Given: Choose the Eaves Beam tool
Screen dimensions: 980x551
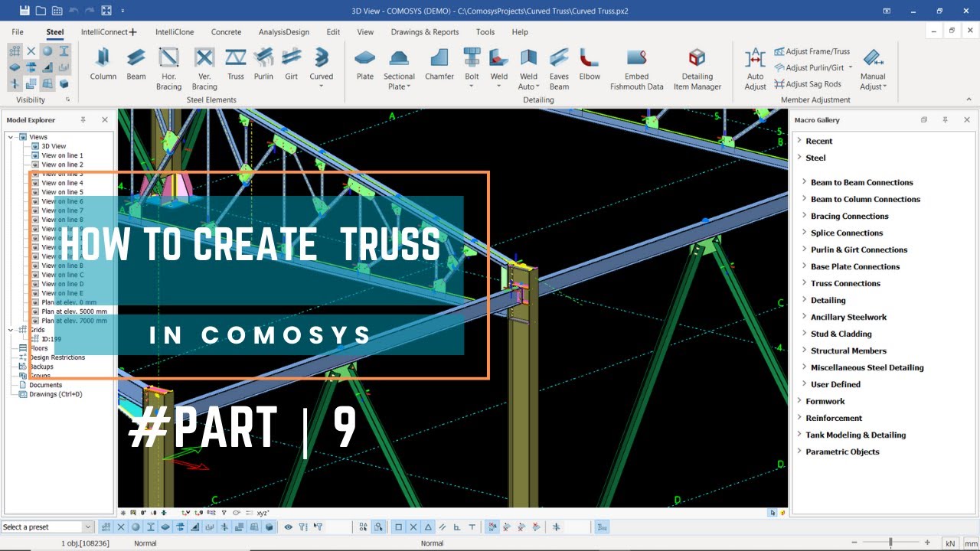Looking at the screenshot, I should [x=559, y=69].
